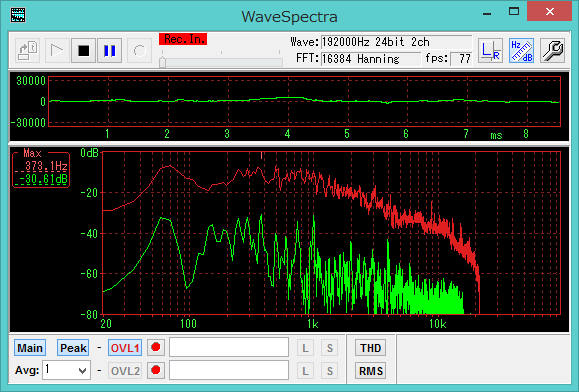
Task: Click the Wave format field 192000Hz 24bit 2ch
Action: [396, 42]
